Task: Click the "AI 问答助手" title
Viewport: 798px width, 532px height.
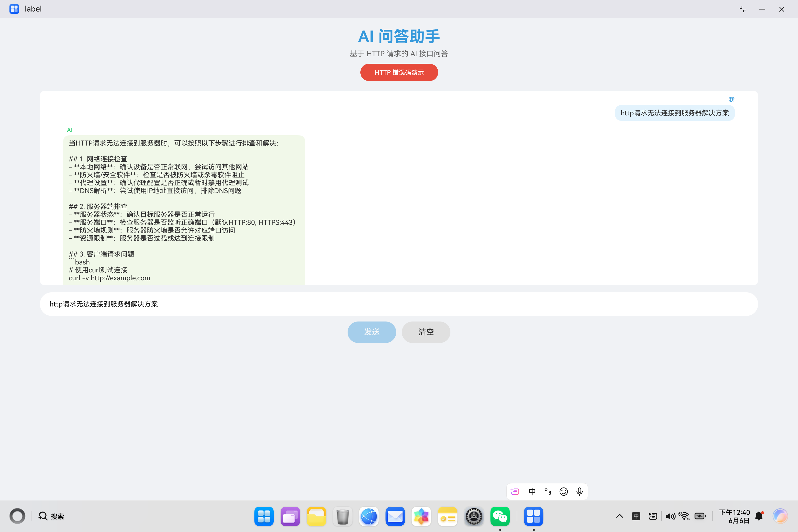Action: click(399, 36)
